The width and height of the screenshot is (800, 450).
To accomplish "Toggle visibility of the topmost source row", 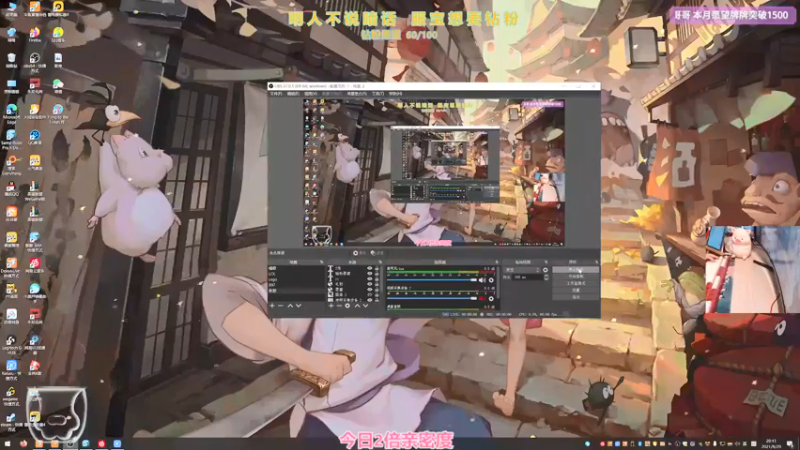I will [370, 268].
